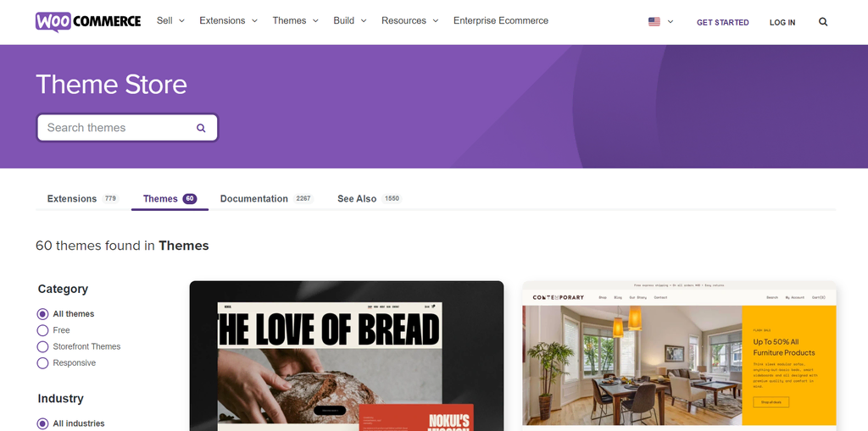This screenshot has height=431, width=868.
Task: Switch to the Extensions results tab
Action: 83,199
